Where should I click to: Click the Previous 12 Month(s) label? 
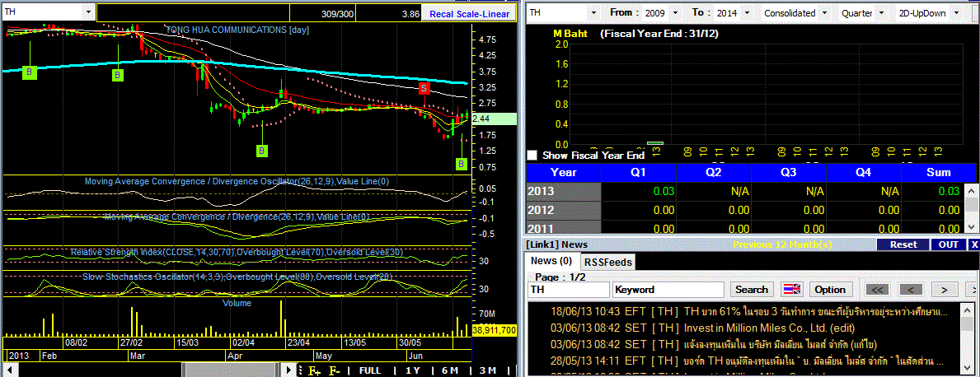[782, 244]
